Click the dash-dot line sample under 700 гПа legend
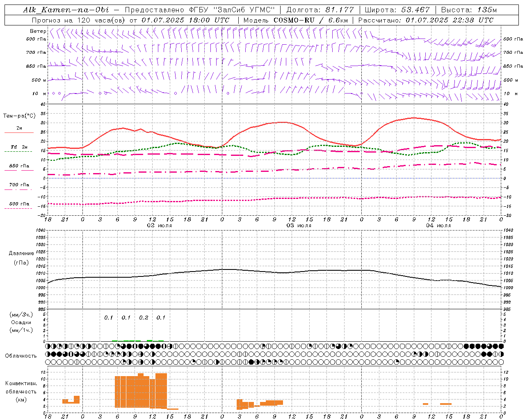This screenshot has width=525, height=420. pyautogui.click(x=18, y=189)
